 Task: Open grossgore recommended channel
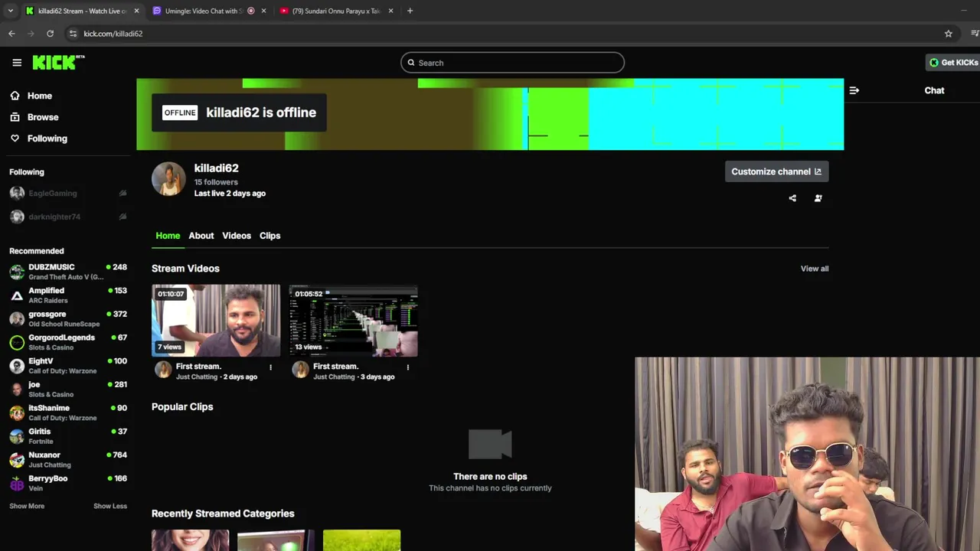click(x=68, y=318)
